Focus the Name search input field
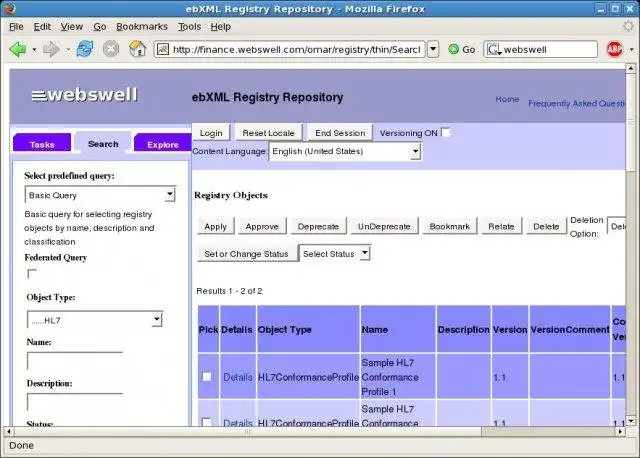The height and width of the screenshot is (458, 640). [75, 361]
